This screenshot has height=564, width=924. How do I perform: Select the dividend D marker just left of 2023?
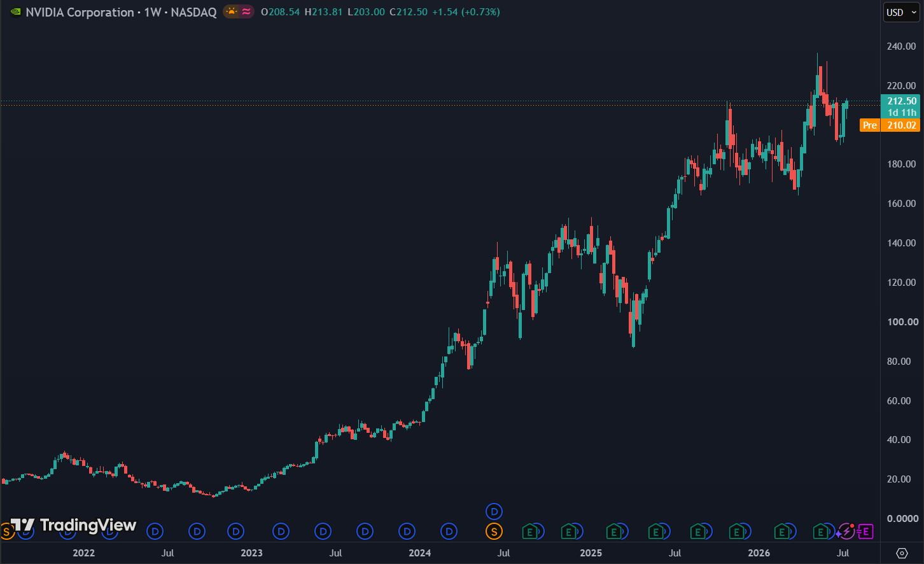[236, 531]
